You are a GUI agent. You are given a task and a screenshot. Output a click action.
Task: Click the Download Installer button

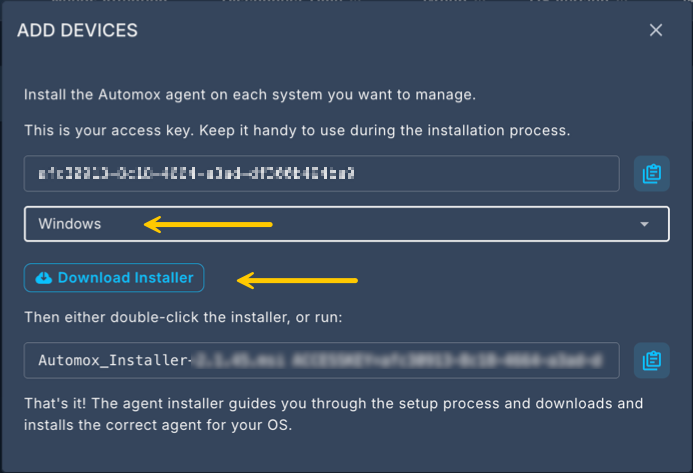coord(114,278)
